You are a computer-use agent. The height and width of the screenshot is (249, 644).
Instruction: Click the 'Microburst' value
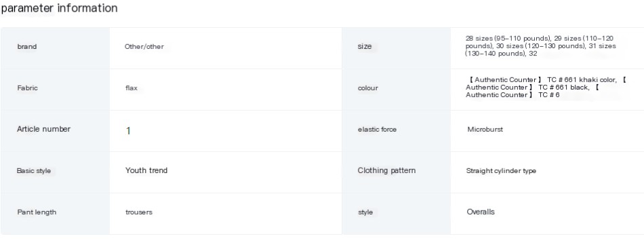point(485,130)
